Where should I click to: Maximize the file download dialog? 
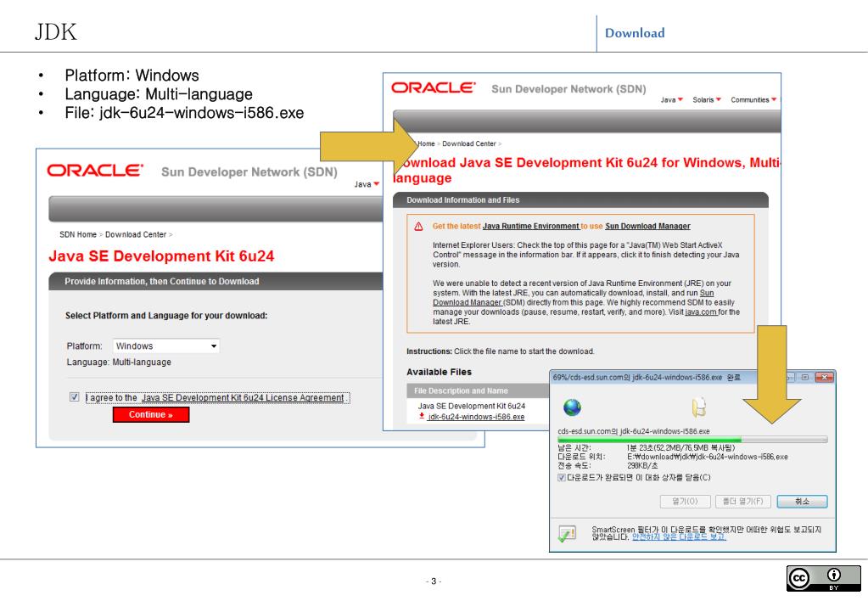pyautogui.click(x=805, y=377)
